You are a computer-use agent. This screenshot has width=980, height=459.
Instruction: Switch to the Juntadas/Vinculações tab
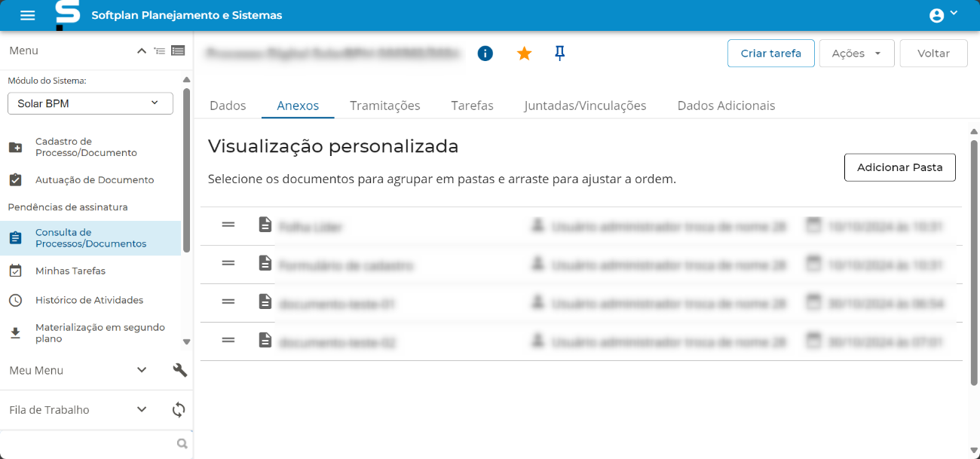pyautogui.click(x=586, y=106)
